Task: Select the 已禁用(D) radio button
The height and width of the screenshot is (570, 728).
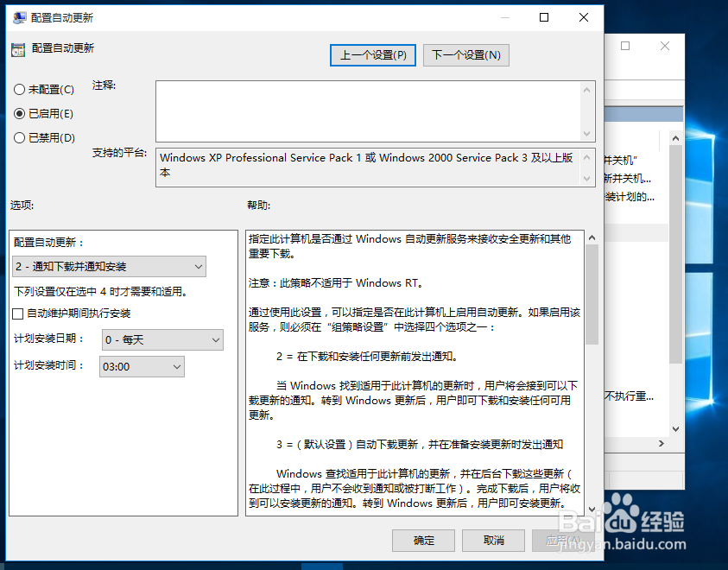Action: pyautogui.click(x=19, y=138)
